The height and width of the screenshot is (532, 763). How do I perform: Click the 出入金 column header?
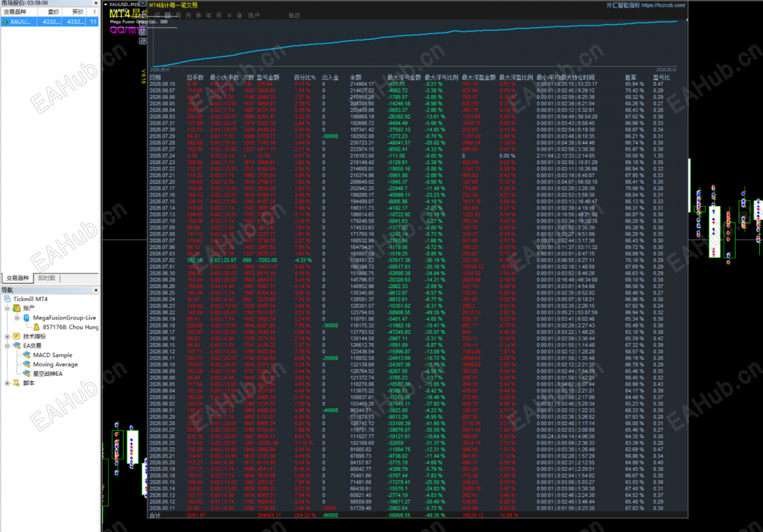tap(331, 77)
